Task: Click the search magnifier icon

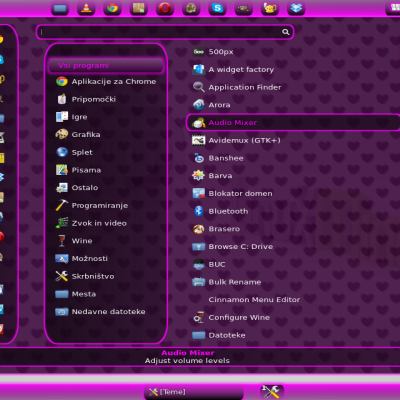Action: [x=285, y=32]
